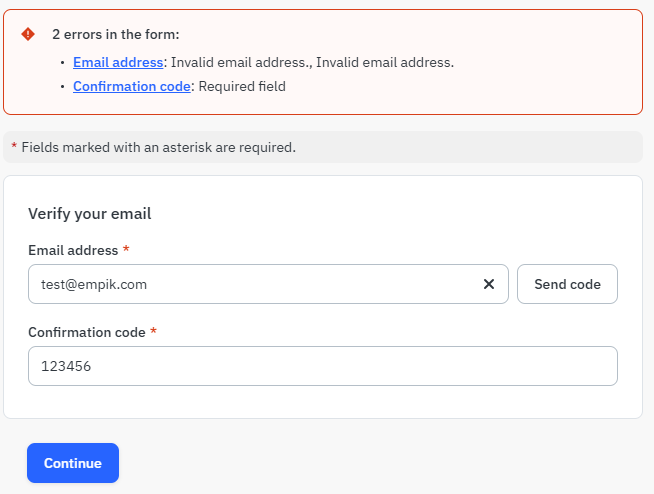
Task: Click the 'Required field' error message text
Action: (x=242, y=86)
